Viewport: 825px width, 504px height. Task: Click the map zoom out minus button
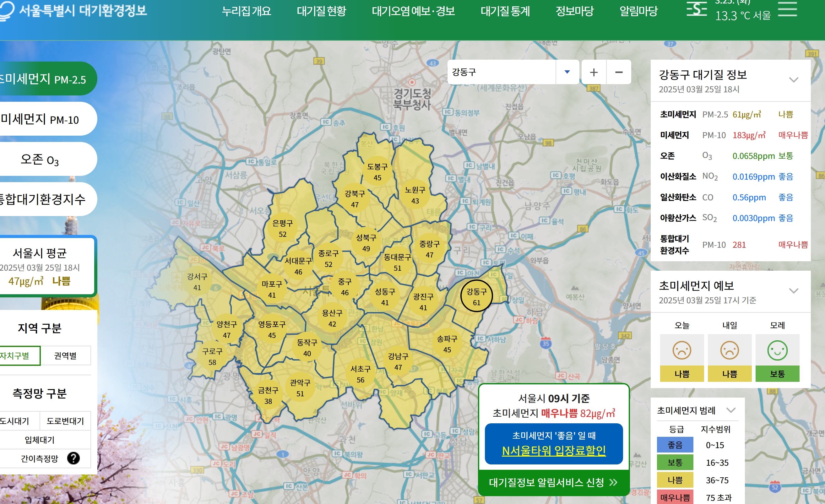click(619, 72)
